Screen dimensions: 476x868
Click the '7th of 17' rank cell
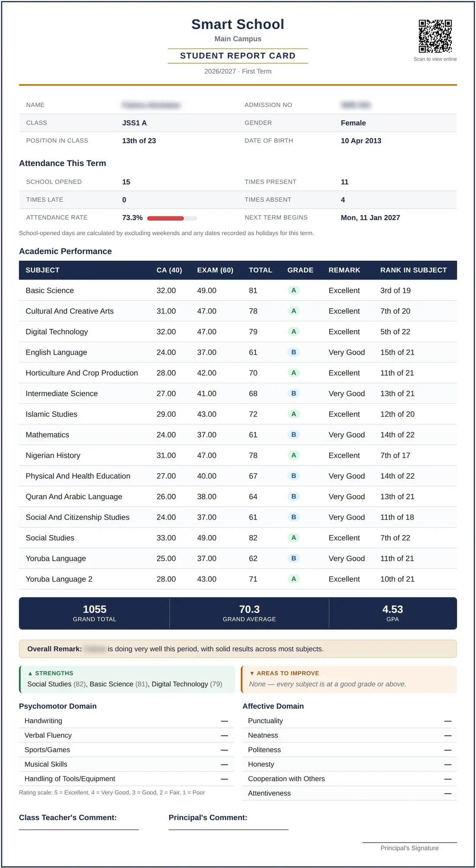coord(395,455)
